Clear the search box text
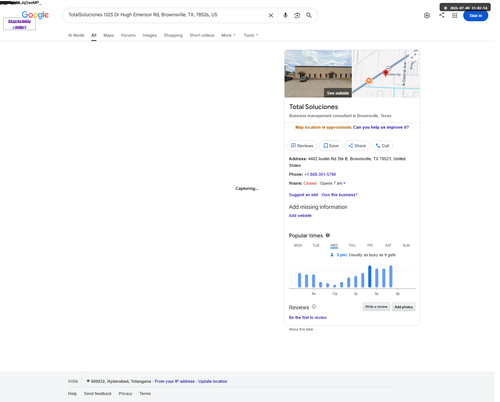 [x=271, y=15]
